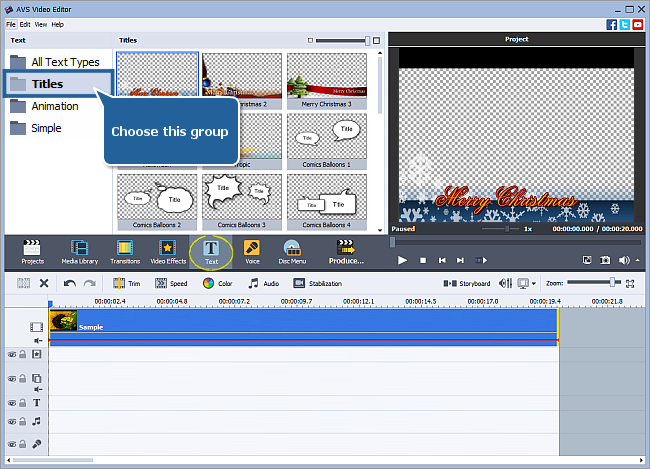Image resolution: width=650 pixels, height=469 pixels.
Task: Adjust the thumbnail size slider
Action: (367, 40)
